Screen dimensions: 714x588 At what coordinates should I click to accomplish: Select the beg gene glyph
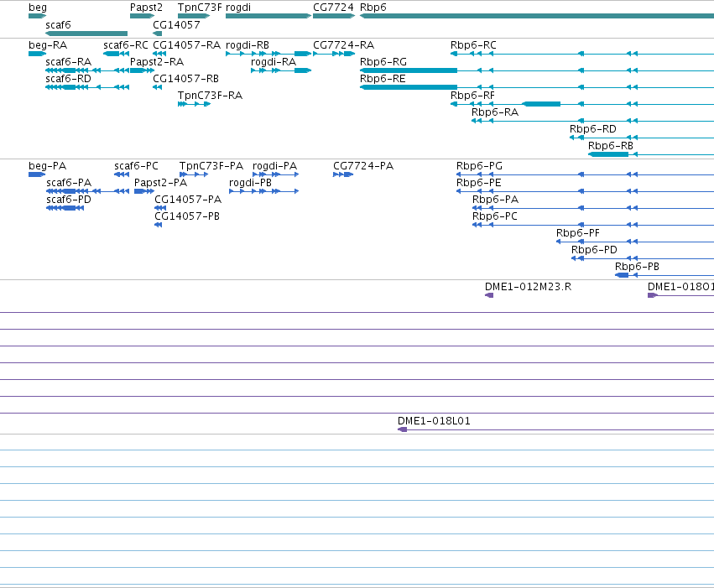tap(38, 16)
